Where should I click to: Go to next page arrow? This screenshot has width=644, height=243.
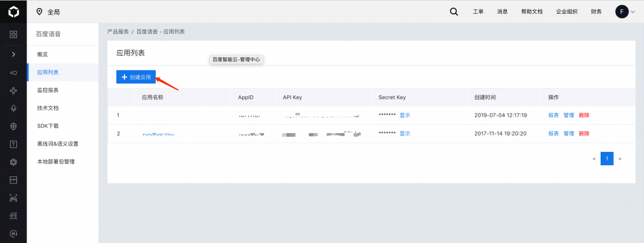619,159
